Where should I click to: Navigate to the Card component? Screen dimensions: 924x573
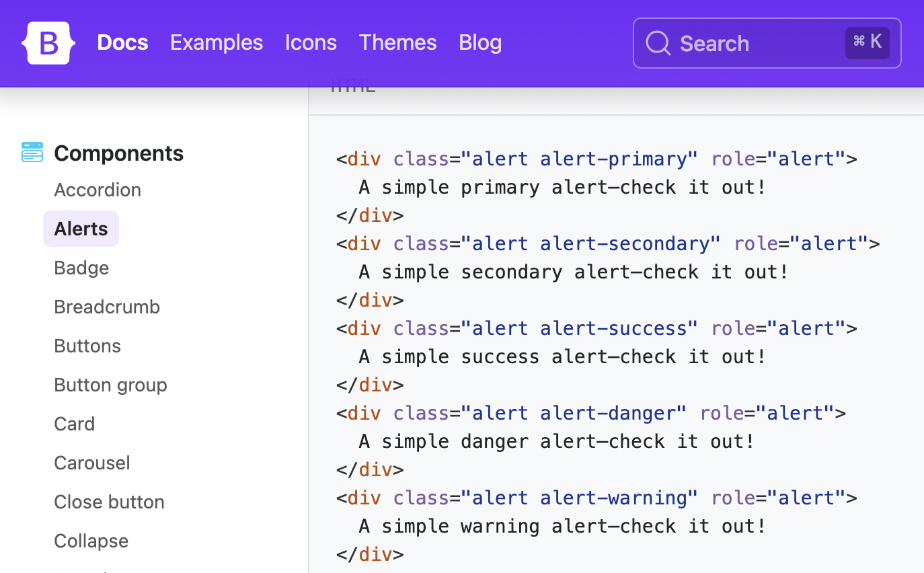(74, 424)
